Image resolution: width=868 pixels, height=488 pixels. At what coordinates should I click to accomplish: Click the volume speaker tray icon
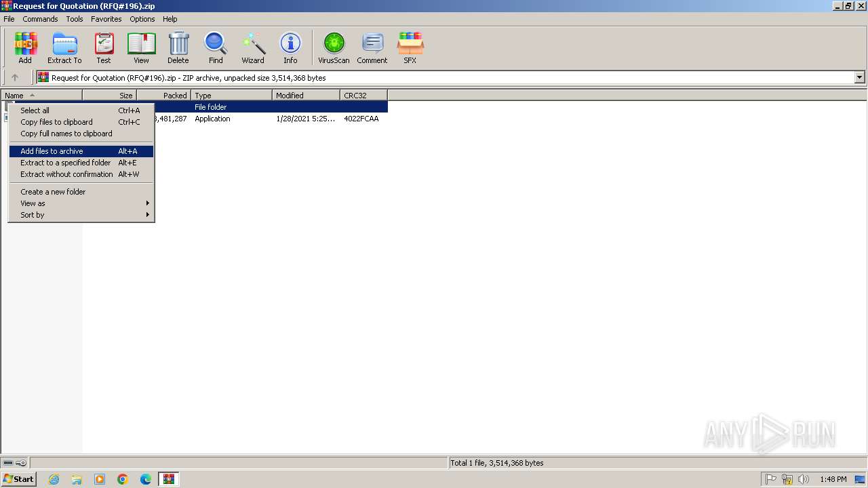(x=804, y=479)
